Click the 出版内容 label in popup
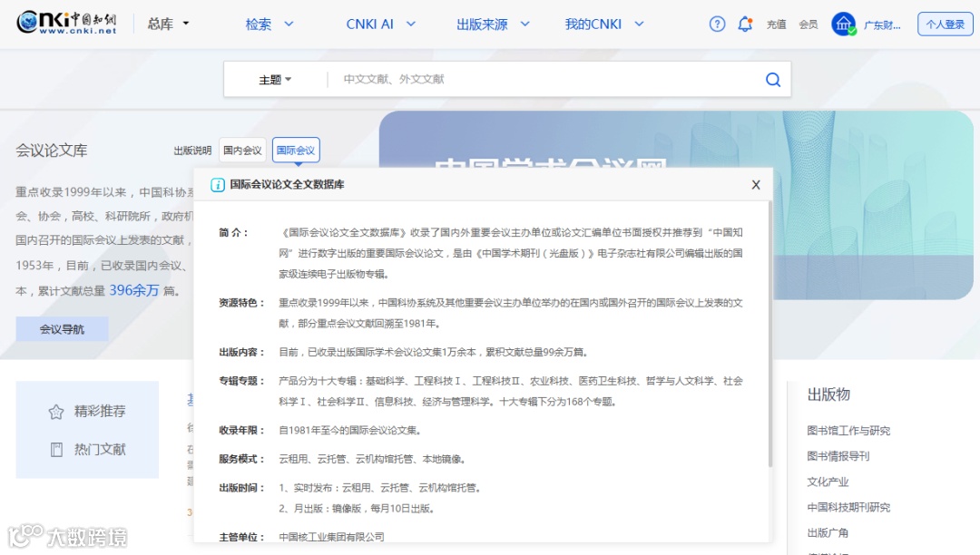This screenshot has width=980, height=555. (242, 352)
